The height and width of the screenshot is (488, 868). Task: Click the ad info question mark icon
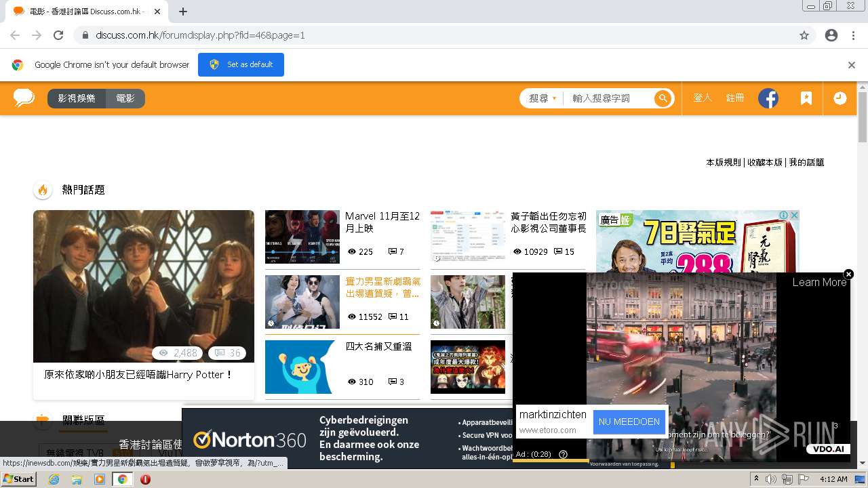pyautogui.click(x=563, y=454)
